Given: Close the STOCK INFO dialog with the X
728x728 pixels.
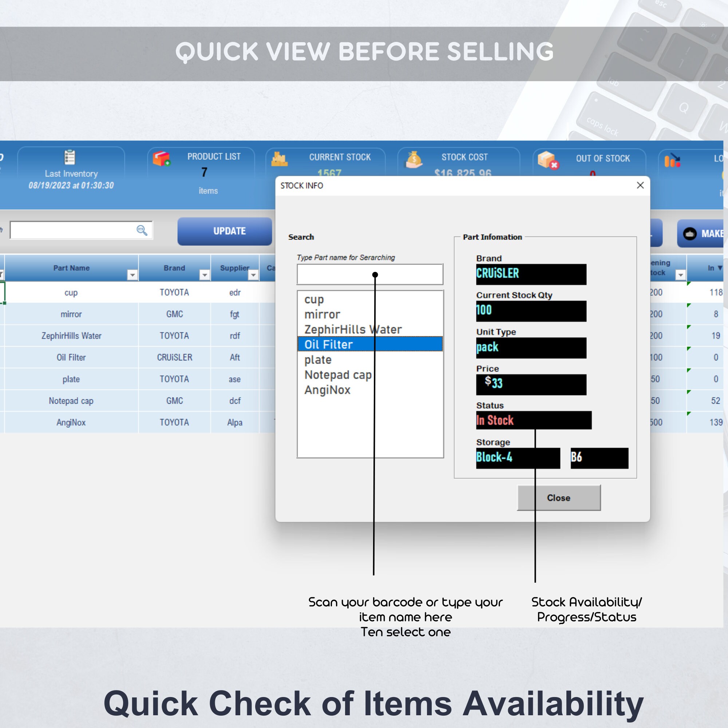Looking at the screenshot, I should (x=640, y=185).
